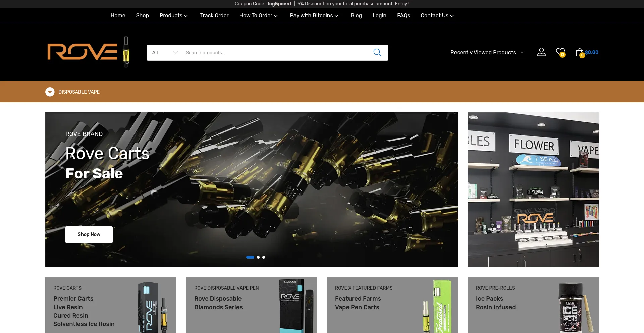The height and width of the screenshot is (333, 644).
Task: Open the user account icon
Action: [541, 52]
